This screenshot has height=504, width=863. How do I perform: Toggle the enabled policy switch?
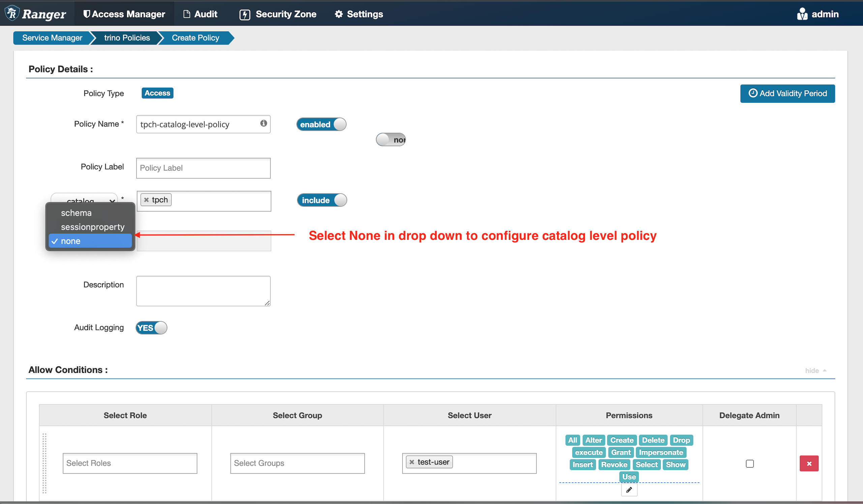(x=321, y=124)
